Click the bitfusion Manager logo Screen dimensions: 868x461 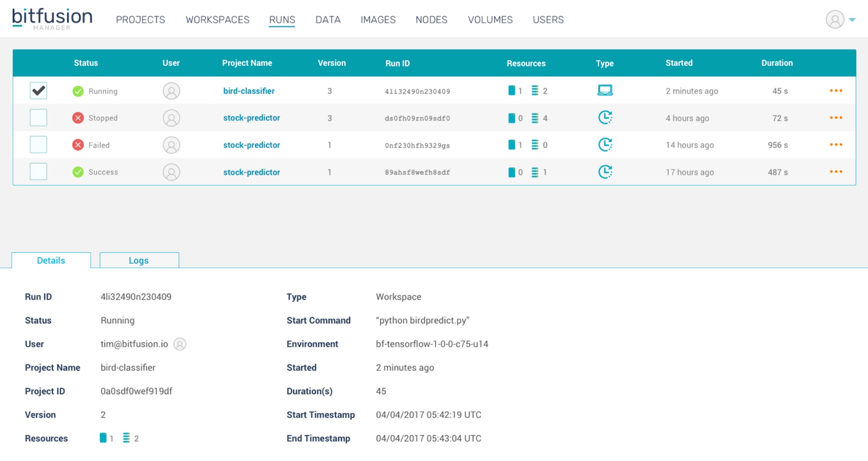click(x=52, y=19)
